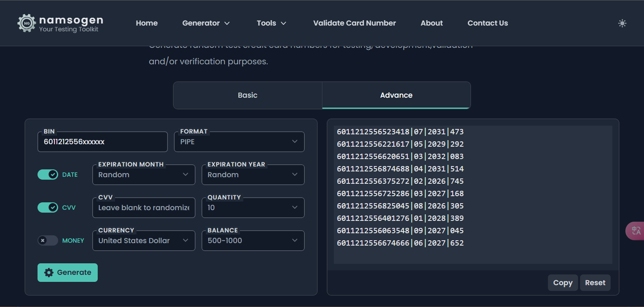Click the namsogen gear logo icon
Image resolution: width=644 pixels, height=307 pixels.
27,23
